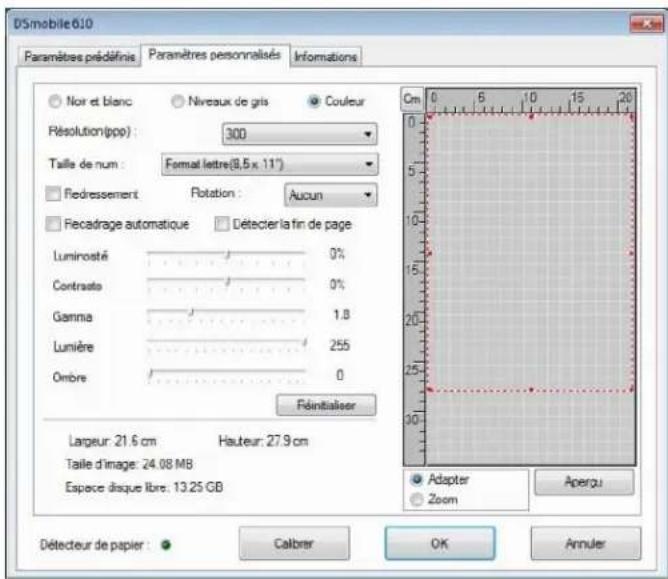
Task: Close the DSmobile 610 window
Action: [x=646, y=24]
